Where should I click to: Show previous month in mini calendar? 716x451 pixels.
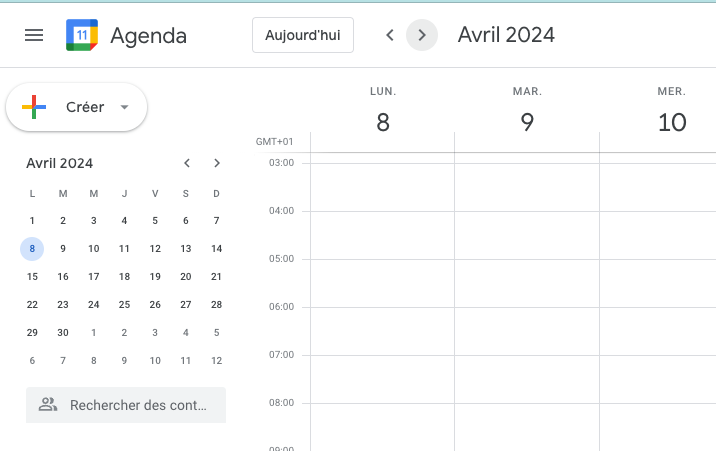point(187,163)
